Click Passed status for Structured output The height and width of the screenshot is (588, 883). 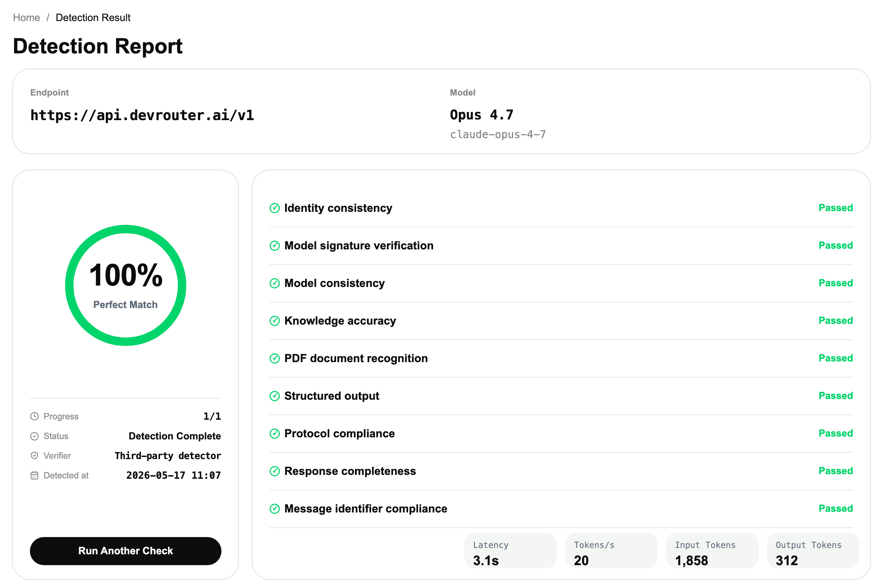click(x=835, y=396)
